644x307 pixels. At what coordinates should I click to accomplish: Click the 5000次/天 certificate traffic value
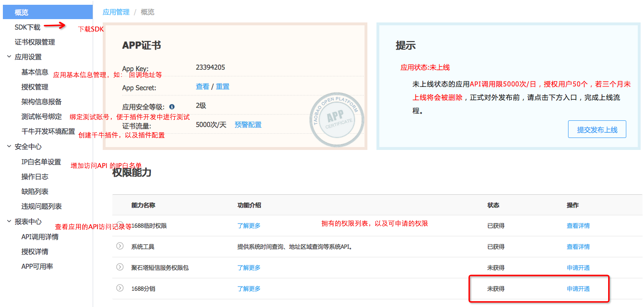coord(211,125)
